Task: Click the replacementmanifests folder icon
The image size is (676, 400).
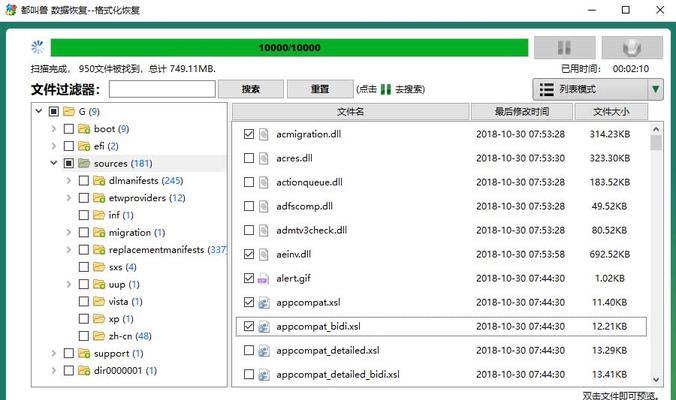Action: pos(99,250)
